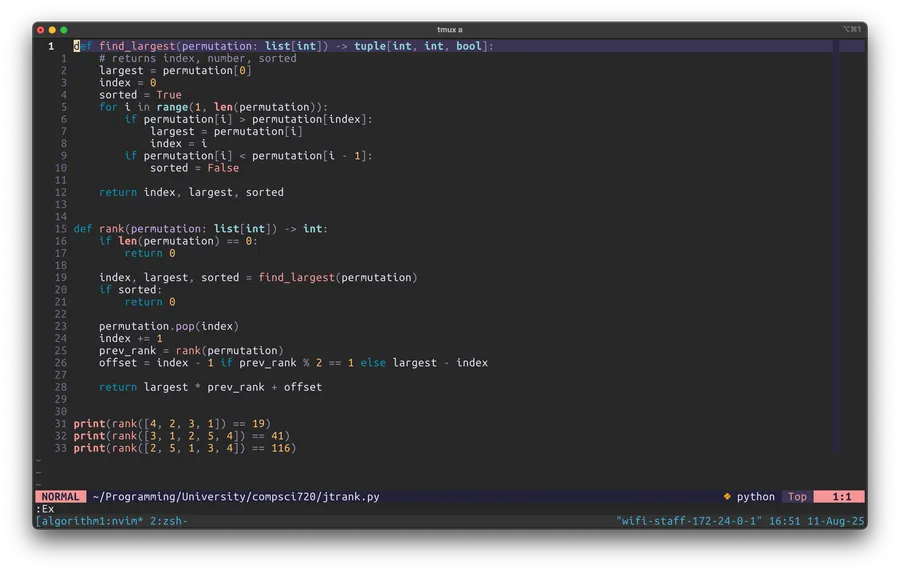Click the 'sorted = False' line

pos(195,168)
